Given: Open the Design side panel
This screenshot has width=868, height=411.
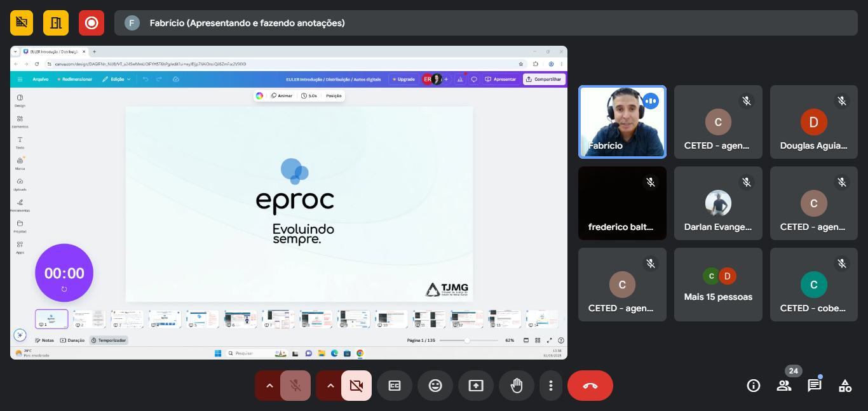Looking at the screenshot, I should click(20, 100).
